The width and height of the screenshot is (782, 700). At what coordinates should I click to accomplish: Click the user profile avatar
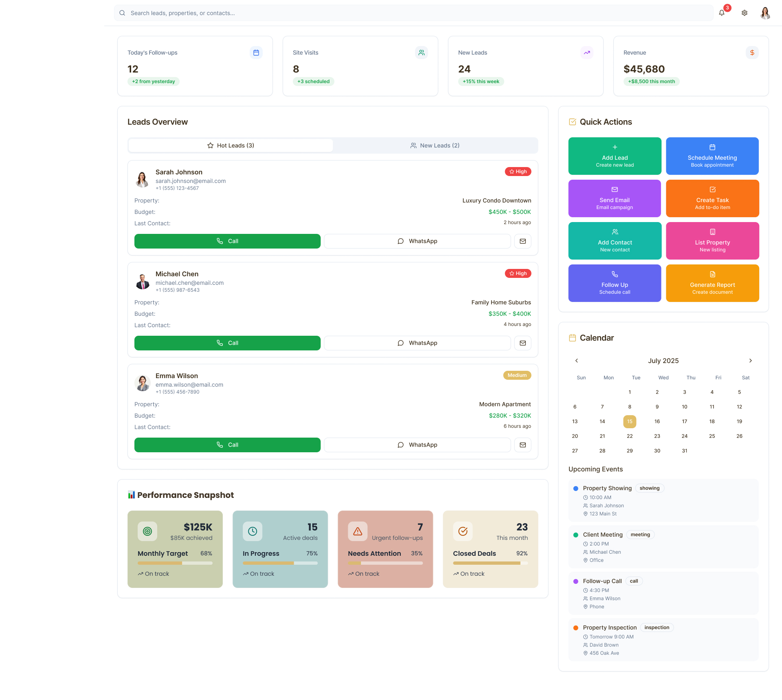click(765, 13)
